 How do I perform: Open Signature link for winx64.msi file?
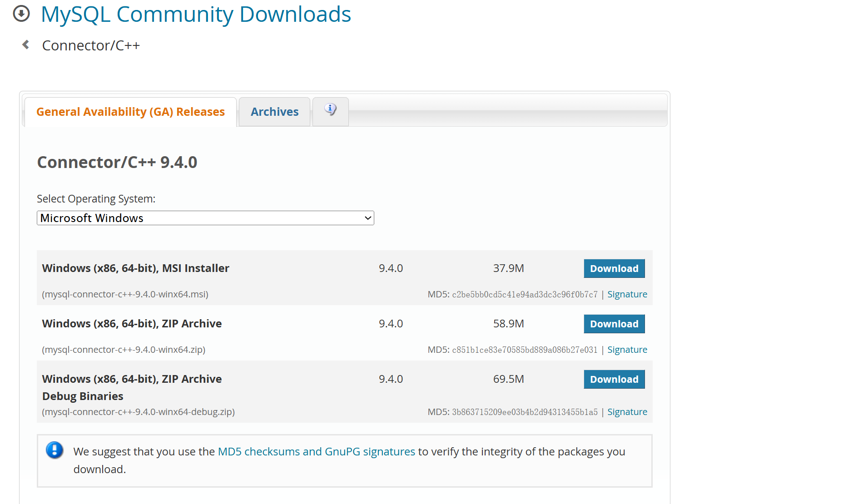click(x=627, y=294)
